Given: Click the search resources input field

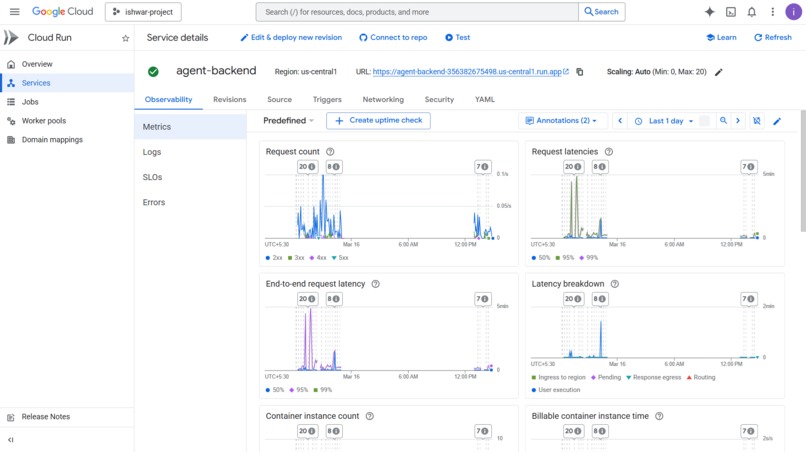Looking at the screenshot, I should 417,12.
